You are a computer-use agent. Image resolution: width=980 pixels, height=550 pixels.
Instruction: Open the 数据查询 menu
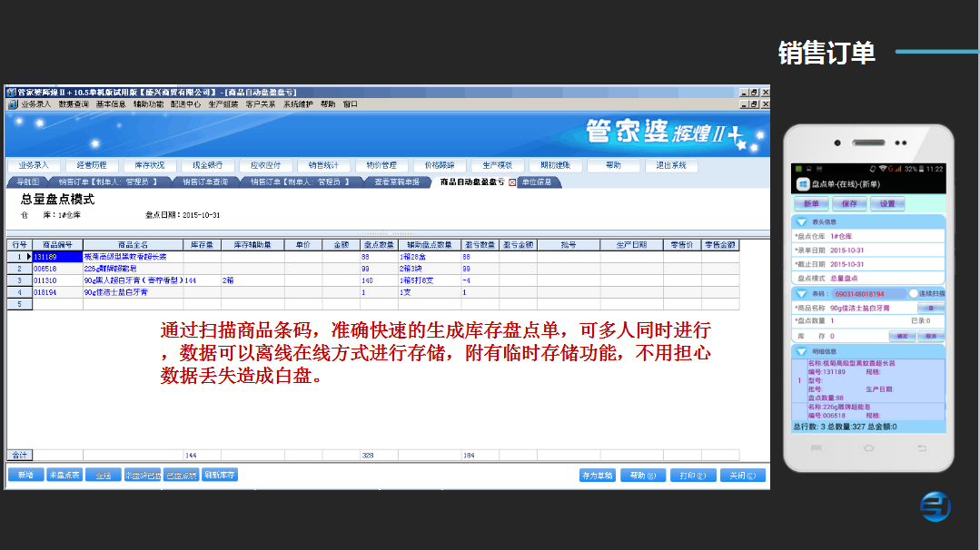pos(74,104)
